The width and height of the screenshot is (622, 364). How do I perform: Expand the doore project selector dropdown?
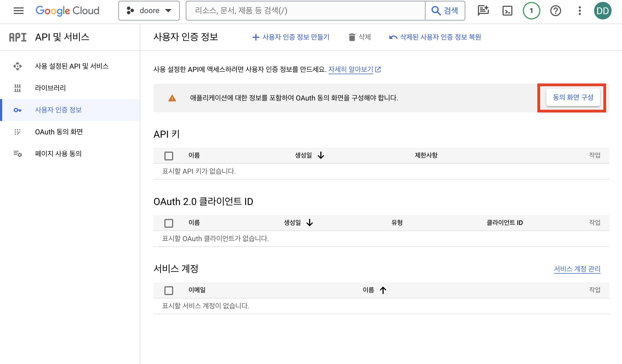149,11
